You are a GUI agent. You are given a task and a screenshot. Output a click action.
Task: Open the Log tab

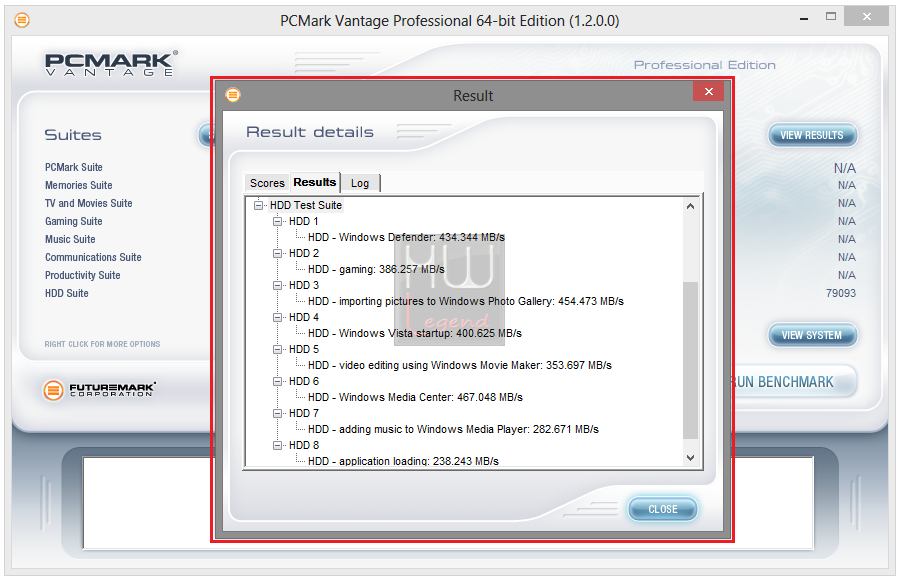coord(360,183)
